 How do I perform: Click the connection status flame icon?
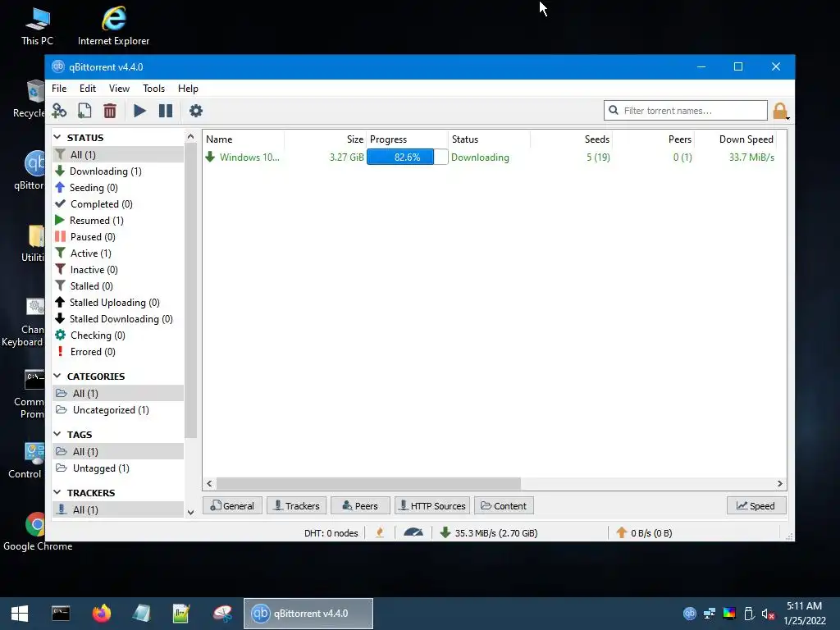(380, 532)
